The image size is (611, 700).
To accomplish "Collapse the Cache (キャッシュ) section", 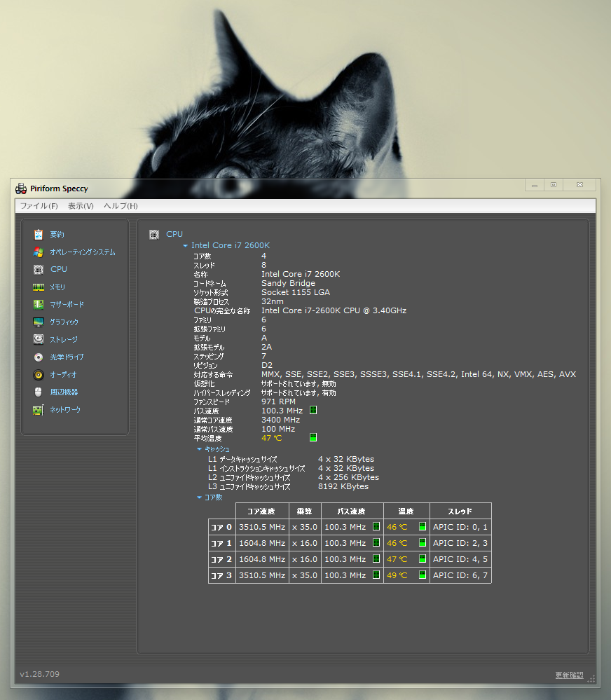I will 199,449.
